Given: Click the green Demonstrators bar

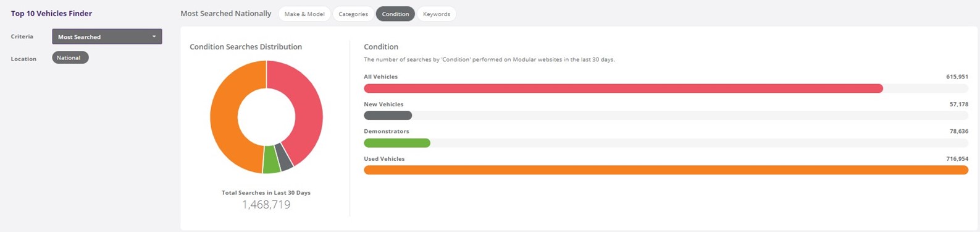Looking at the screenshot, I should (x=397, y=143).
